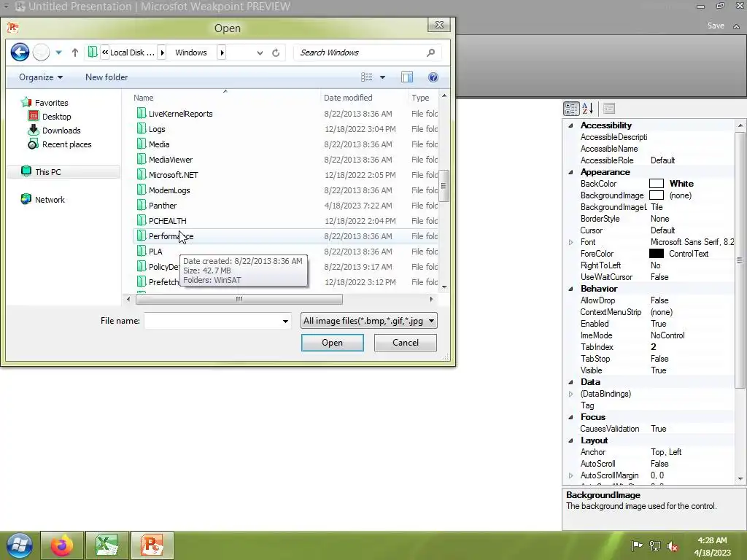747x560 pixels.
Task: Open the view options dropdown arrow
Action: pyautogui.click(x=382, y=77)
